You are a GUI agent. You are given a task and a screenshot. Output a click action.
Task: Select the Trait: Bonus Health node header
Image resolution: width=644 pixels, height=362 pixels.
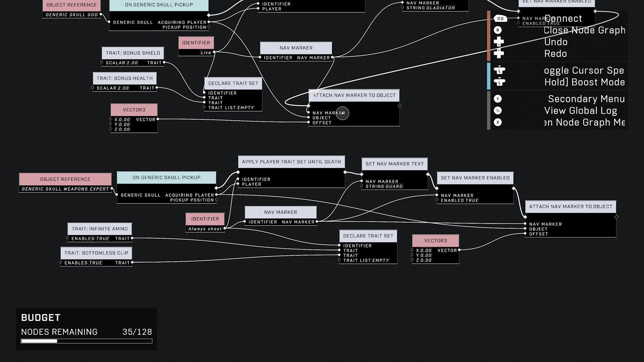(124, 78)
